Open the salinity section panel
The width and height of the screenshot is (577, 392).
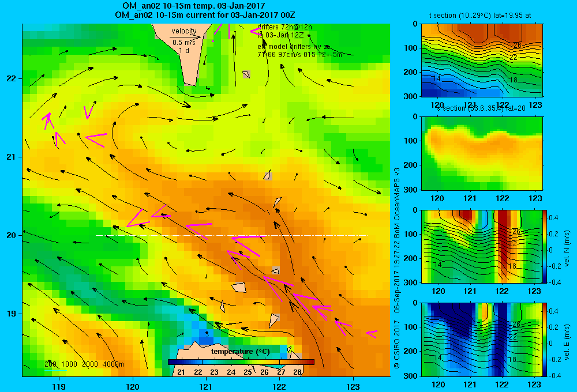pyautogui.click(x=482, y=153)
